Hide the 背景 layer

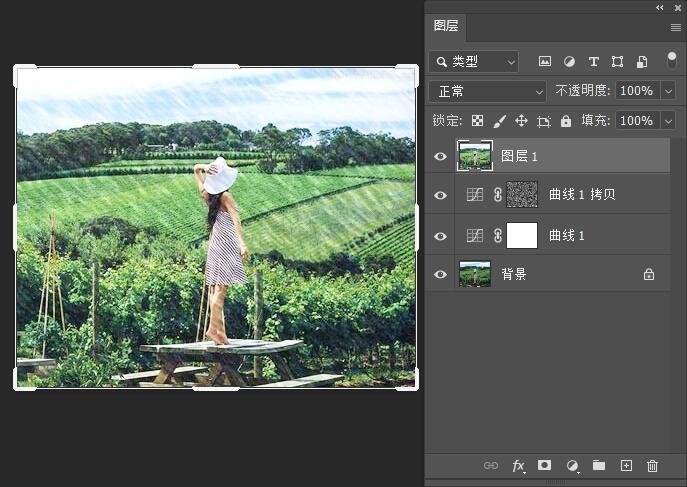click(x=440, y=275)
